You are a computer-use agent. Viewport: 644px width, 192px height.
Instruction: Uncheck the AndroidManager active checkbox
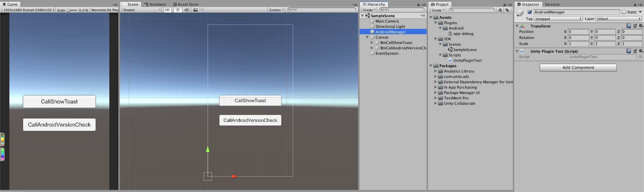(x=530, y=12)
